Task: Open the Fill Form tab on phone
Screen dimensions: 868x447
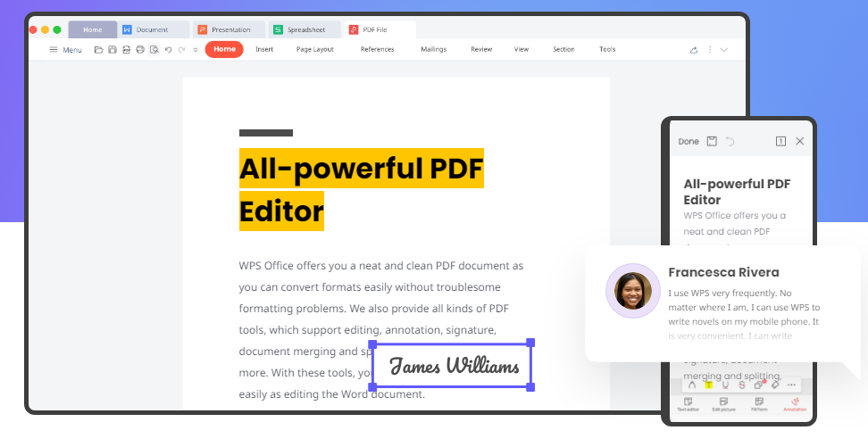Action: (x=759, y=404)
